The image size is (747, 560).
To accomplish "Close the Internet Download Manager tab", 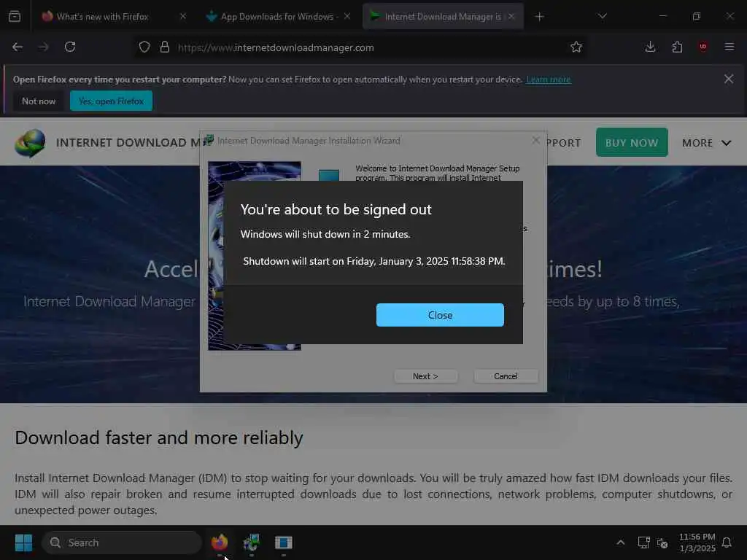I will point(511,17).
